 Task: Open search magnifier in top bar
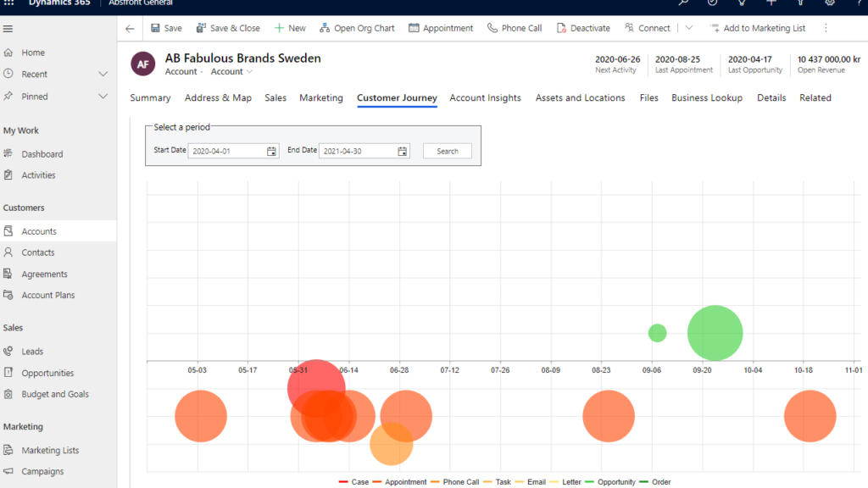[x=684, y=3]
